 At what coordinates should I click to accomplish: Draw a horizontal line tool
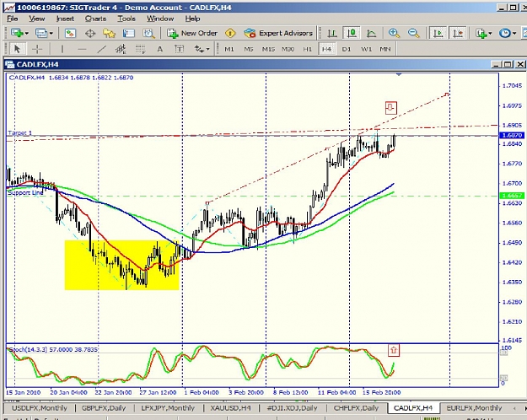(82, 49)
